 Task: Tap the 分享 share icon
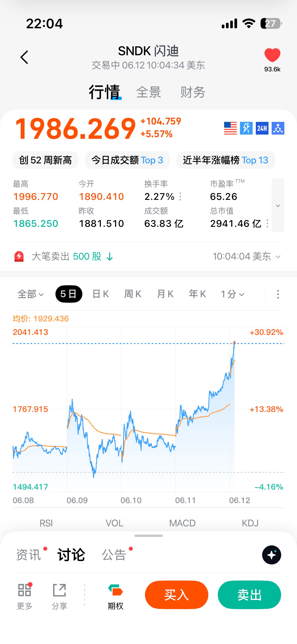59,590
